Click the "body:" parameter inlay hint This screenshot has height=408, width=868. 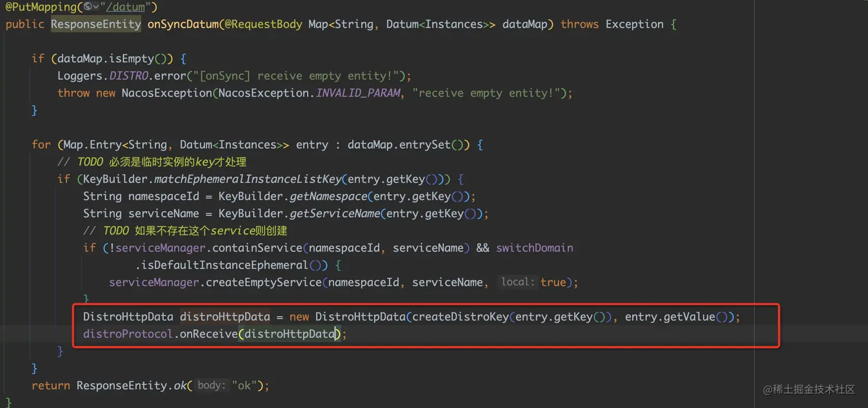212,386
